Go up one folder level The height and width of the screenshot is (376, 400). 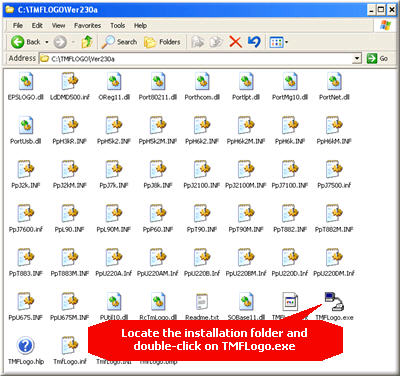point(87,42)
